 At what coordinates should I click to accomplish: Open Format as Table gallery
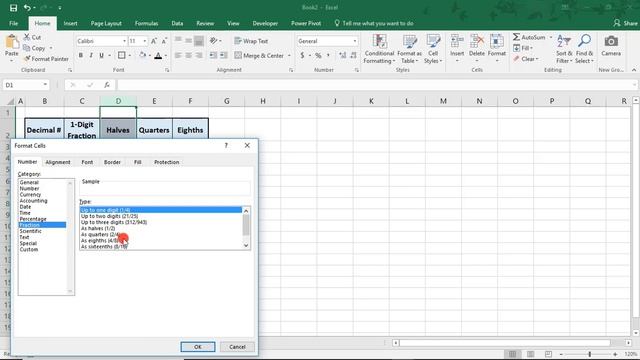tap(409, 49)
